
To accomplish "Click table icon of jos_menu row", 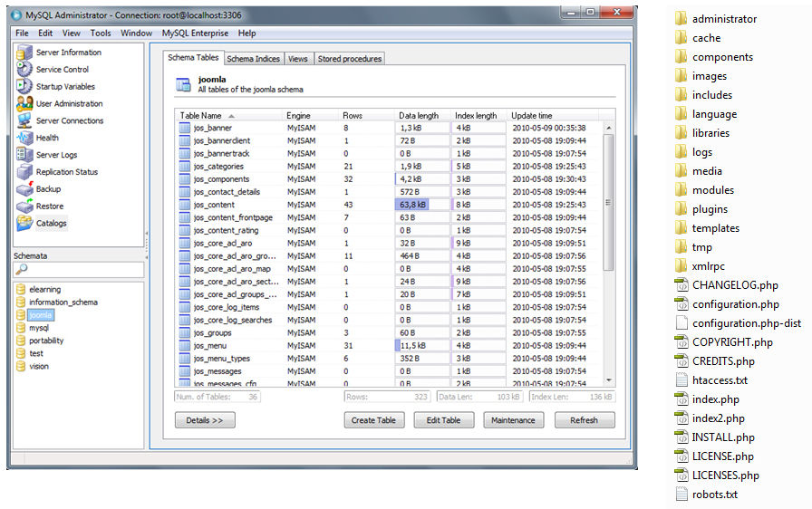I will (x=184, y=346).
